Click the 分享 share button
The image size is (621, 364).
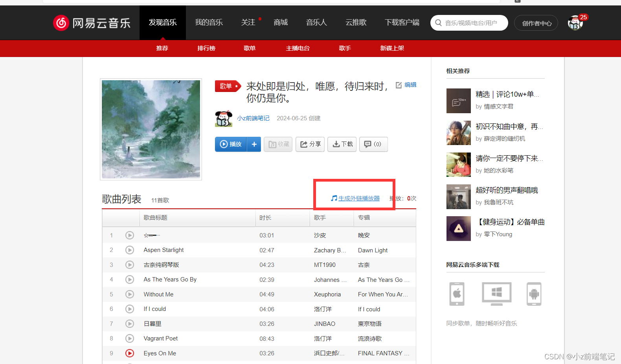coord(310,144)
